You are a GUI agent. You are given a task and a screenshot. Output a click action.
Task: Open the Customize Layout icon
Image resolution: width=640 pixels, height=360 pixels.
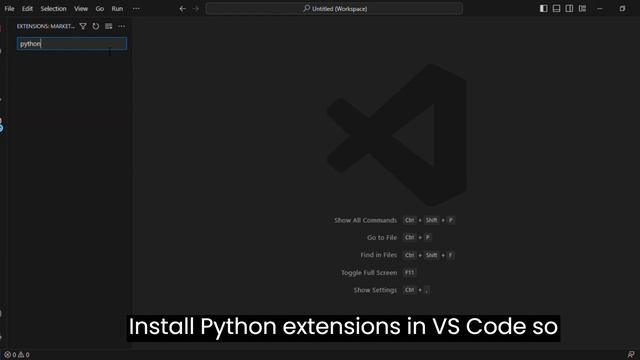pos(582,9)
